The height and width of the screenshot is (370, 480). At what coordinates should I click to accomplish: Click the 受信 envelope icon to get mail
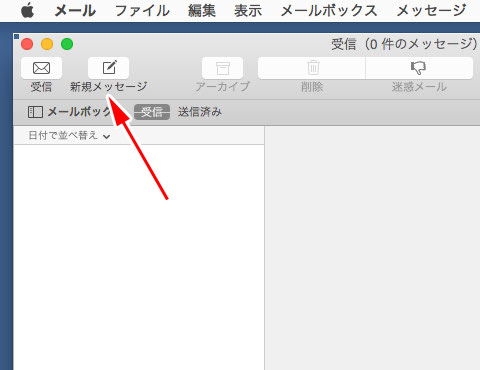(41, 68)
